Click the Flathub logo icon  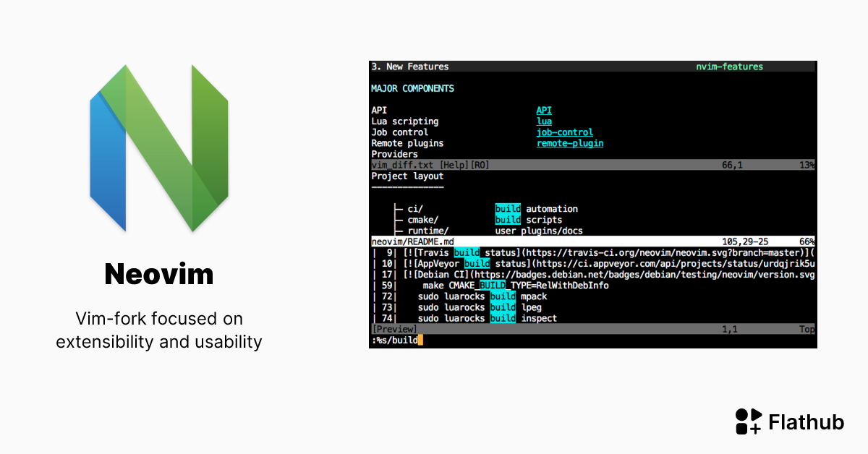[747, 421]
